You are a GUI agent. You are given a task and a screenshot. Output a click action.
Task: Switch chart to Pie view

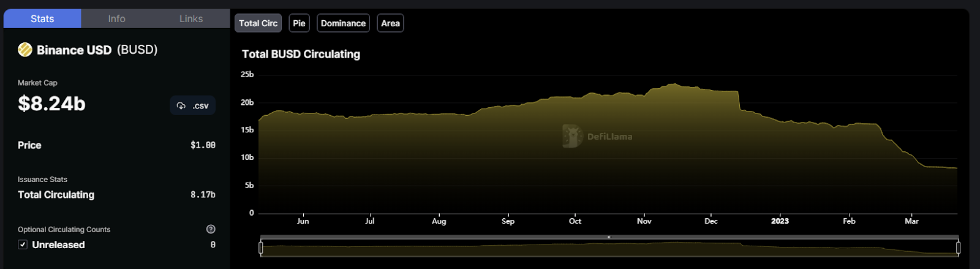pos(299,23)
